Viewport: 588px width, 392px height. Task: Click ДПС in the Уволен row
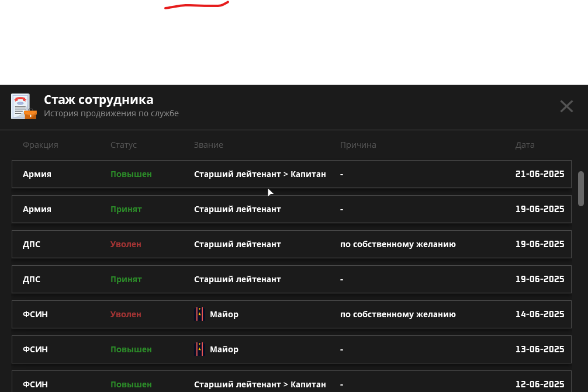point(32,244)
